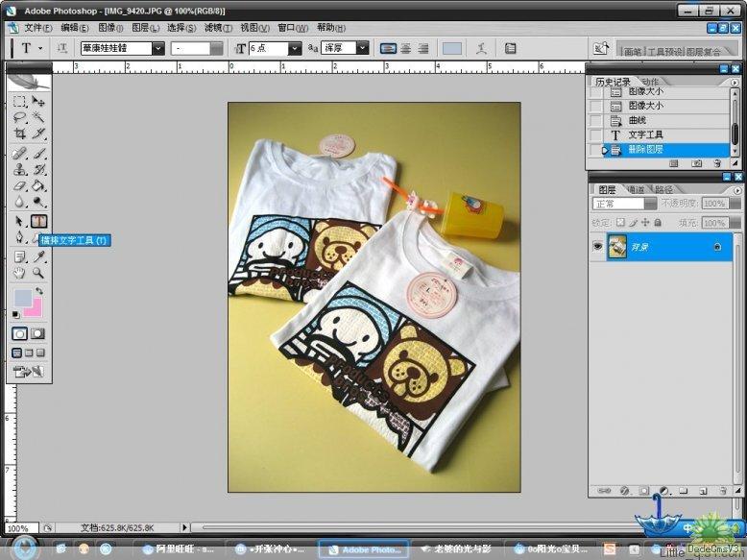The width and height of the screenshot is (747, 560).
Task: Change text orientation icon in options bar
Action: [x=62, y=48]
